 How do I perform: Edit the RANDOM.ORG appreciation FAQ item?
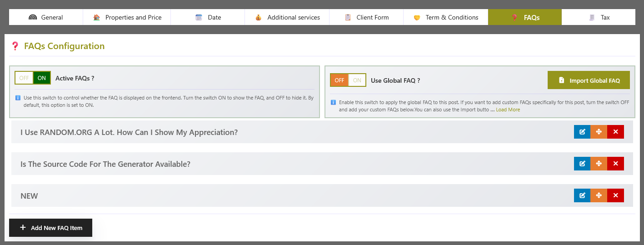click(x=582, y=132)
